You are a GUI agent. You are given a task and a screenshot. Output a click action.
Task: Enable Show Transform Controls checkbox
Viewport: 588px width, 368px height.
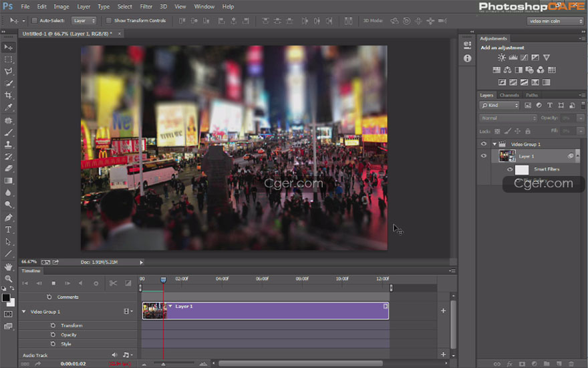[109, 21]
